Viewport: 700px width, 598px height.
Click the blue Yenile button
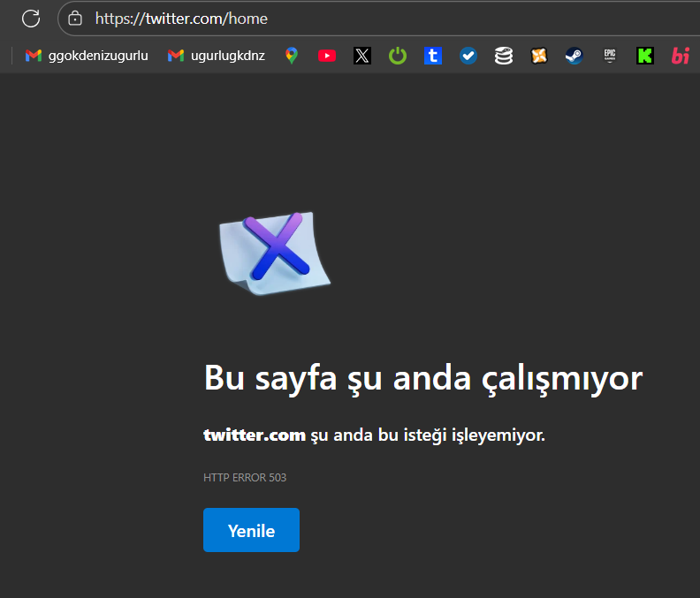tap(251, 530)
